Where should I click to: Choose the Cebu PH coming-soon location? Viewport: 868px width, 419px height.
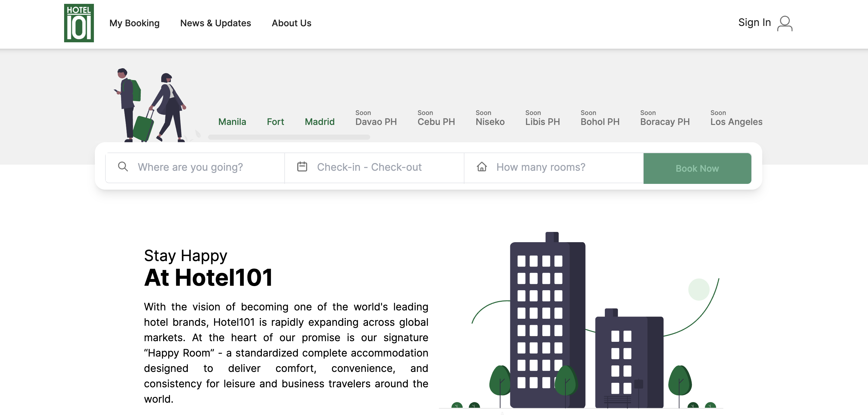pos(436,118)
